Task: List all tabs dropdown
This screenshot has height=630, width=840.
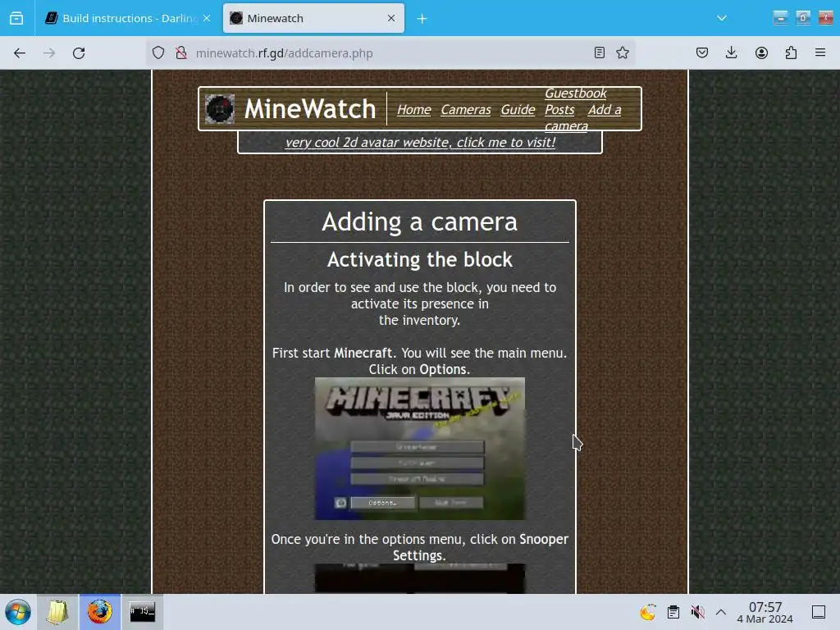Action: click(722, 18)
